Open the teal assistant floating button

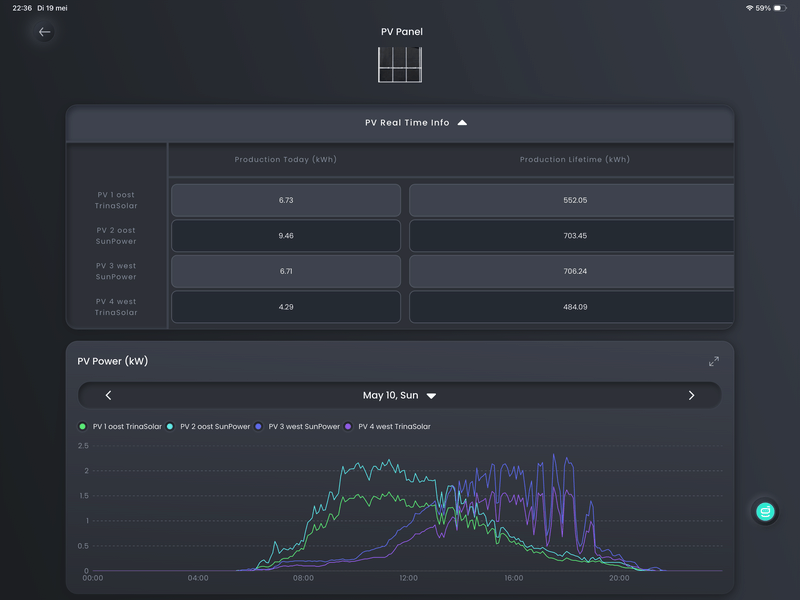pos(765,511)
